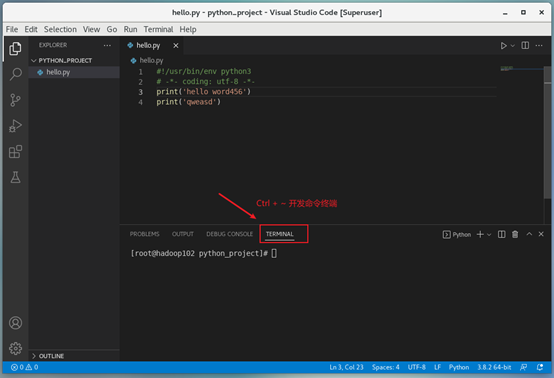
Task: Change file encoding UTF-8 in status bar
Action: (417, 367)
